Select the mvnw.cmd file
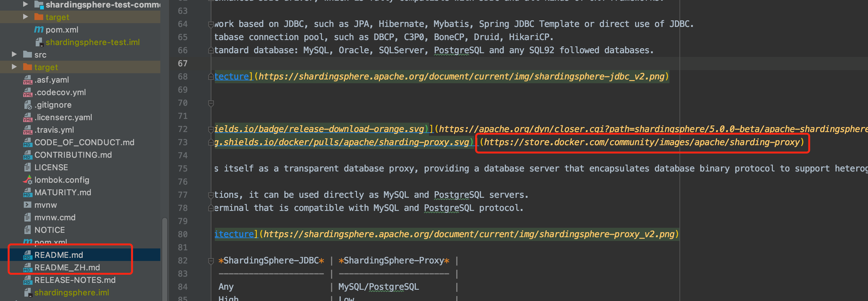 55,217
